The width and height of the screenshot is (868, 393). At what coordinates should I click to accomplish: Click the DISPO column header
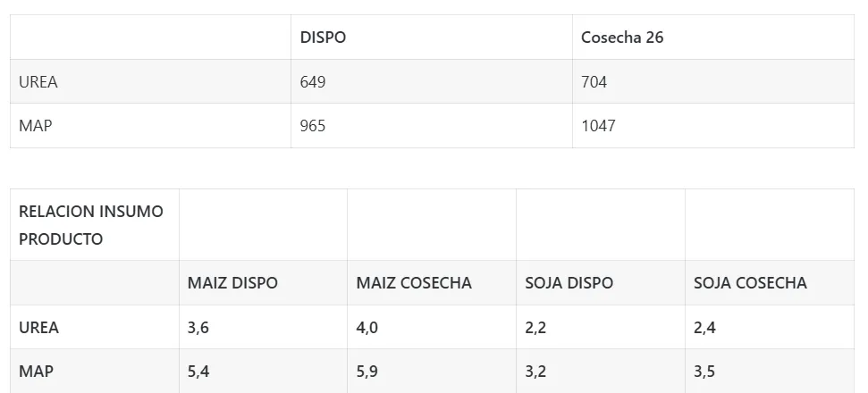[324, 38]
